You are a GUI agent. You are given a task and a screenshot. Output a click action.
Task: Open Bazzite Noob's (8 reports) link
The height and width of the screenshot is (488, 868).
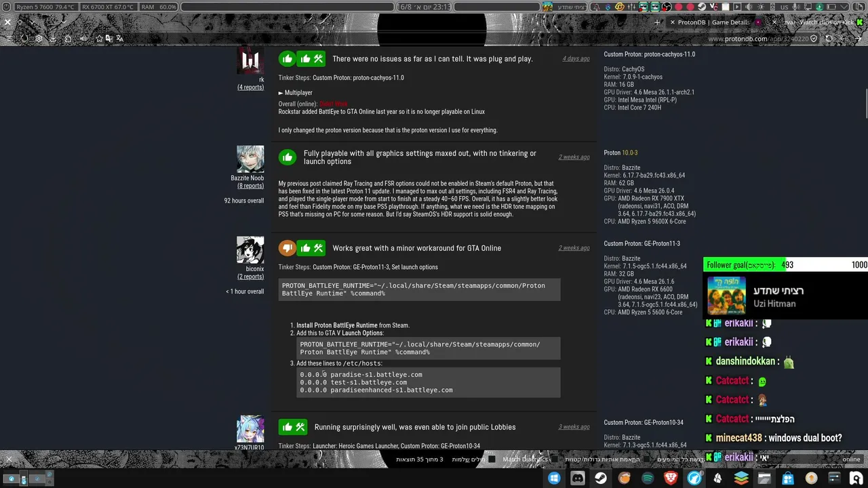click(250, 186)
